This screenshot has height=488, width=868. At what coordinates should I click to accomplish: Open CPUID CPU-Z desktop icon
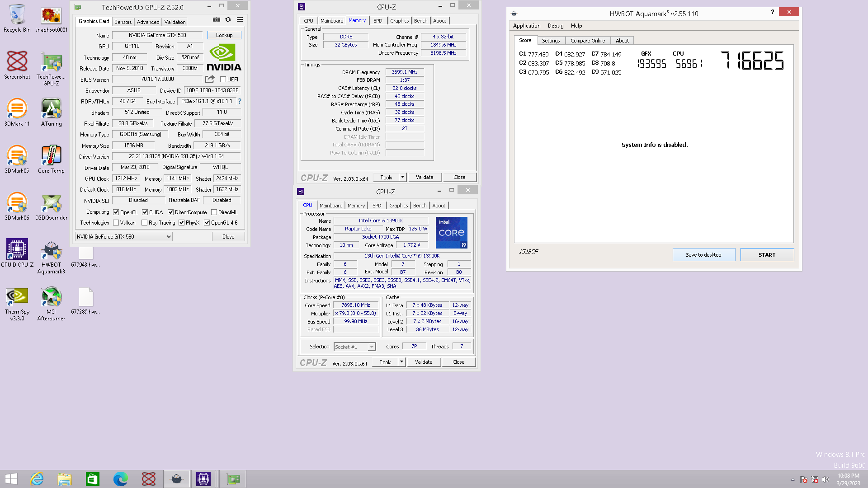click(17, 253)
